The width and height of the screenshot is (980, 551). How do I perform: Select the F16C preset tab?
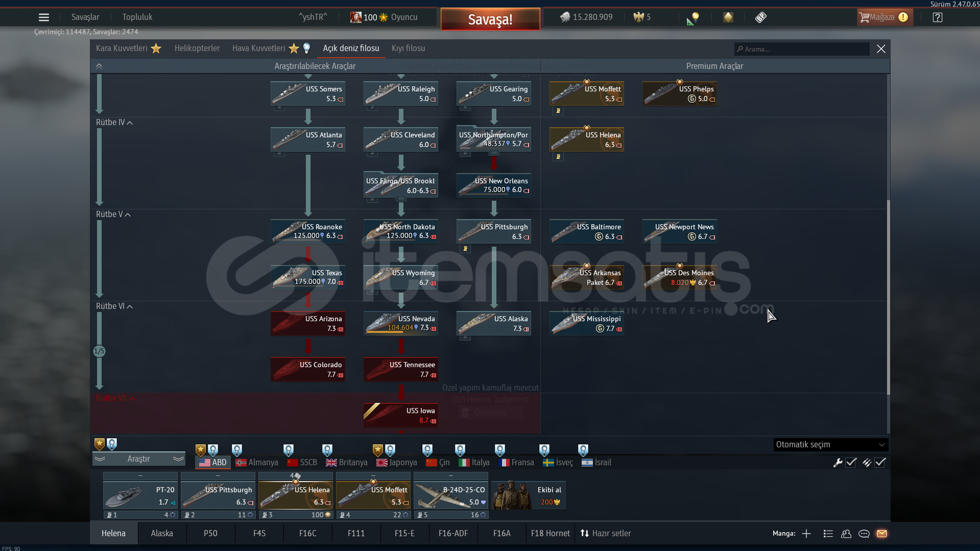point(308,534)
